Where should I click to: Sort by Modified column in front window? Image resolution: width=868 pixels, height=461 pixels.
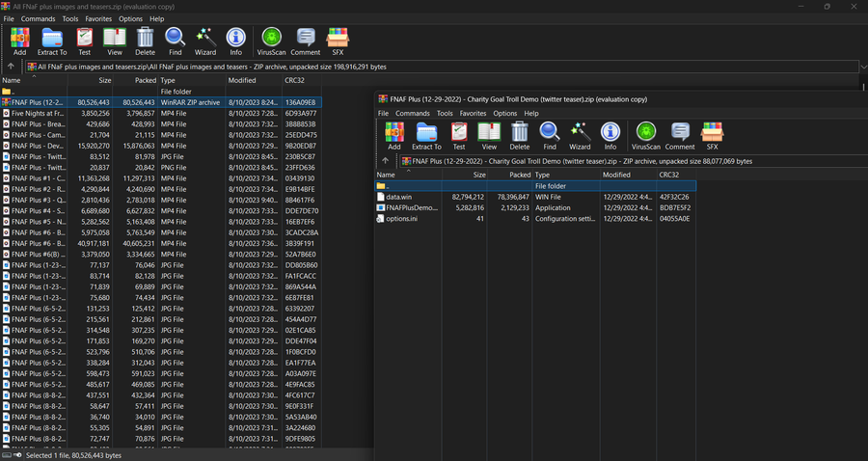tap(628, 175)
